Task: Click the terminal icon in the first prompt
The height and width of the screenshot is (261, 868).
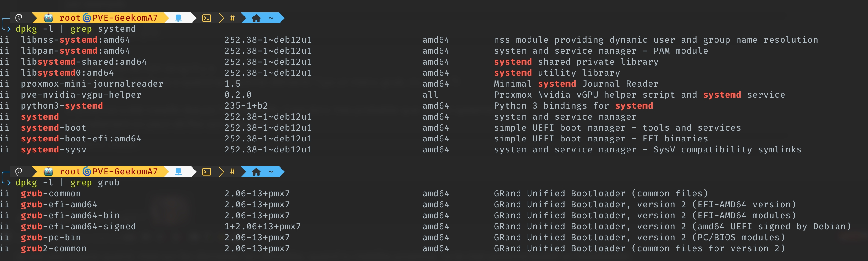Action: coord(207,18)
